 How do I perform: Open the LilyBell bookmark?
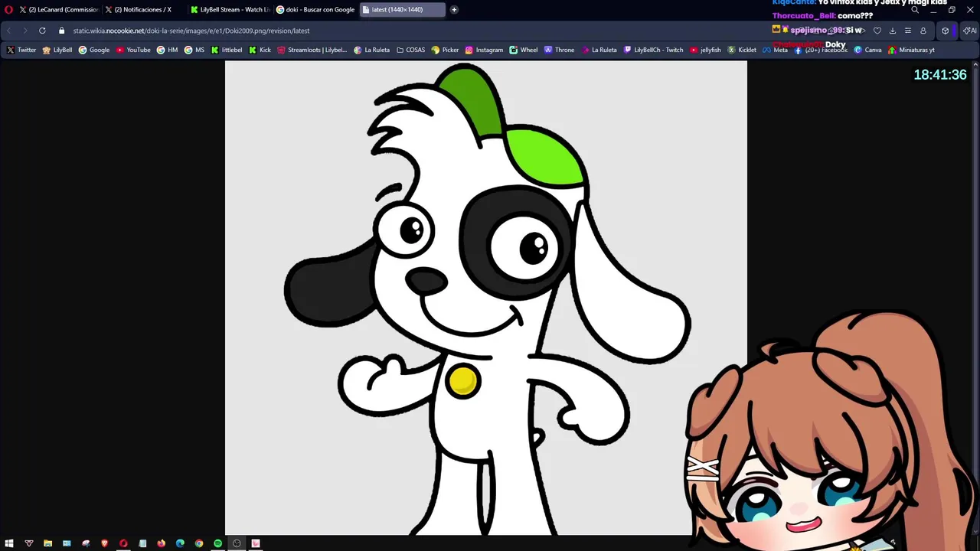pyautogui.click(x=57, y=50)
